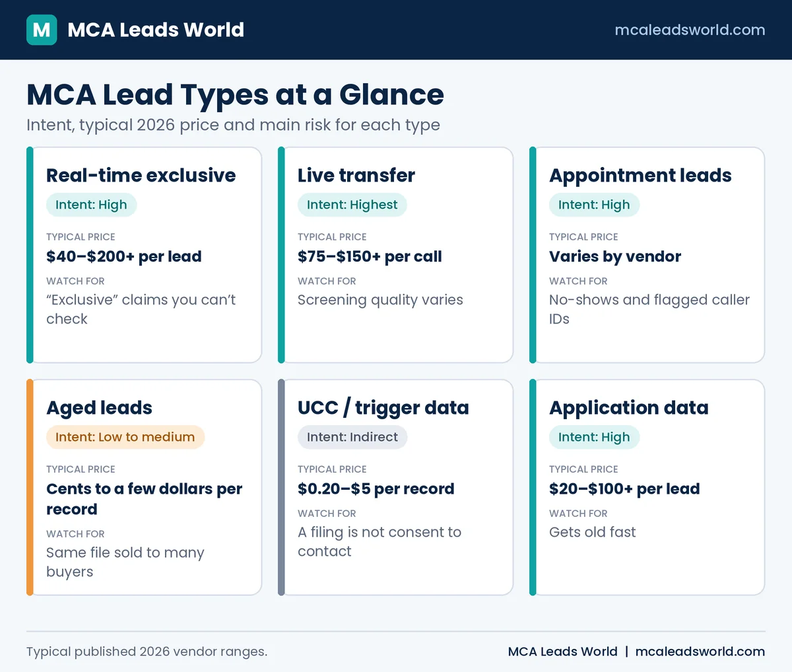Click the subtitle 'Intent, typical 2026 price and main risk'
Image resolution: width=792 pixels, height=672 pixels.
(233, 125)
